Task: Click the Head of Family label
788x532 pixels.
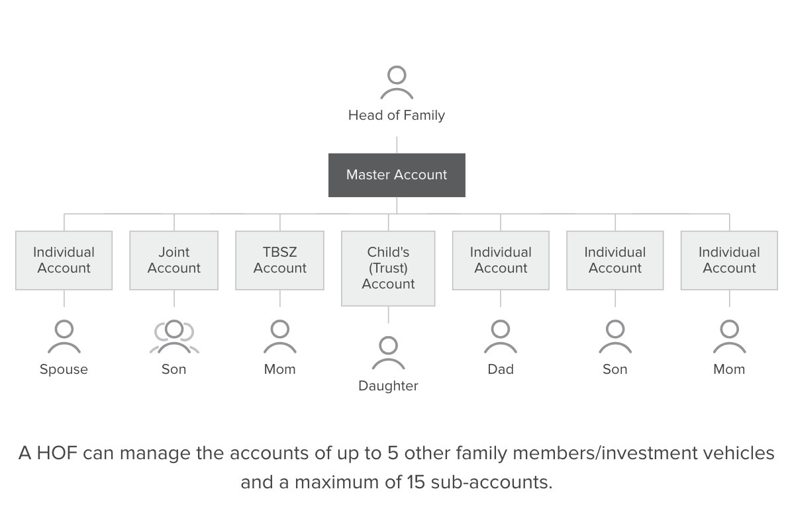Action: coord(397,115)
